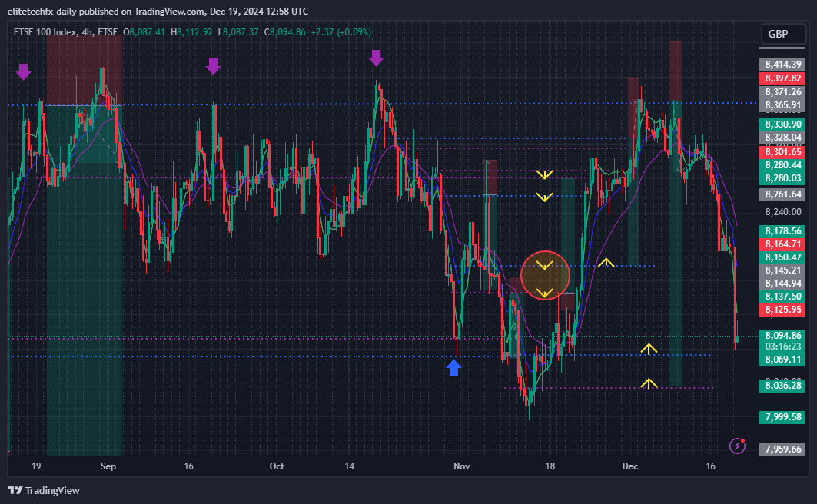Select the red circle highlight drawing
This screenshot has height=504, width=817.
click(545, 275)
